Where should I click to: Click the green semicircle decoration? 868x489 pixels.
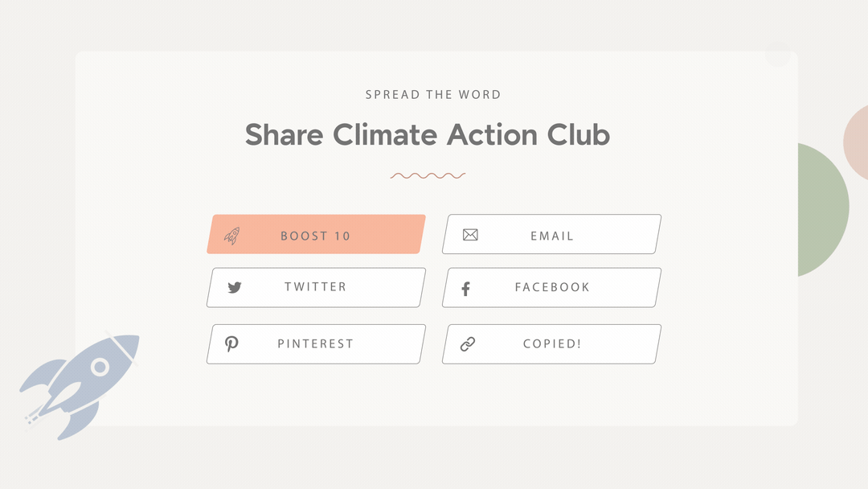click(823, 209)
